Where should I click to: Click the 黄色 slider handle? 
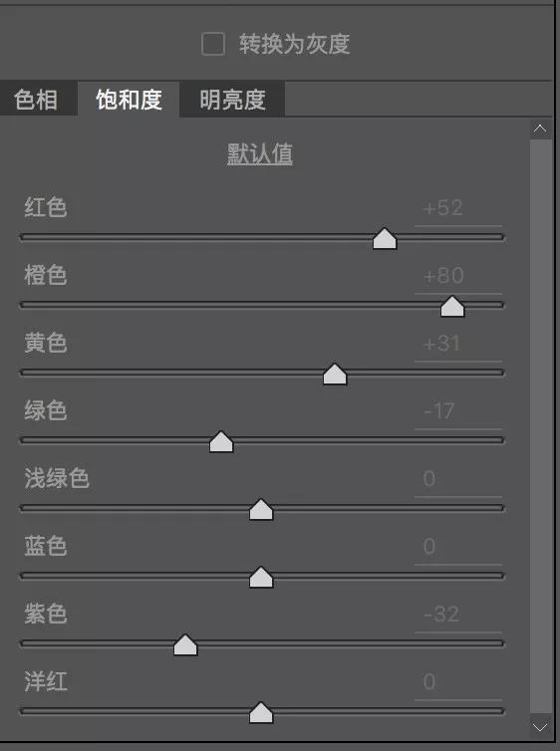335,375
